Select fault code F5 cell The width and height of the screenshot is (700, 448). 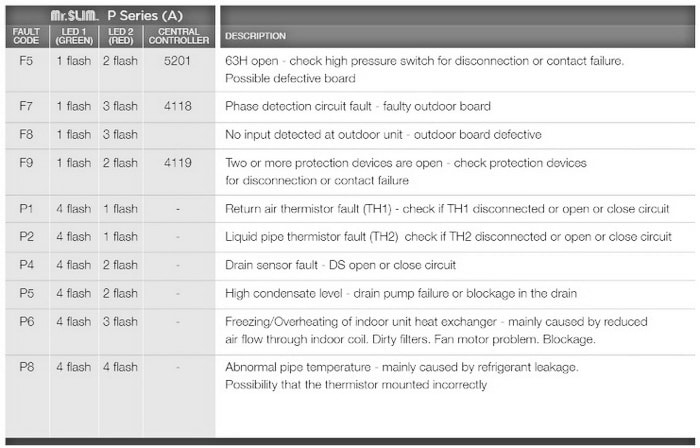click(26, 61)
